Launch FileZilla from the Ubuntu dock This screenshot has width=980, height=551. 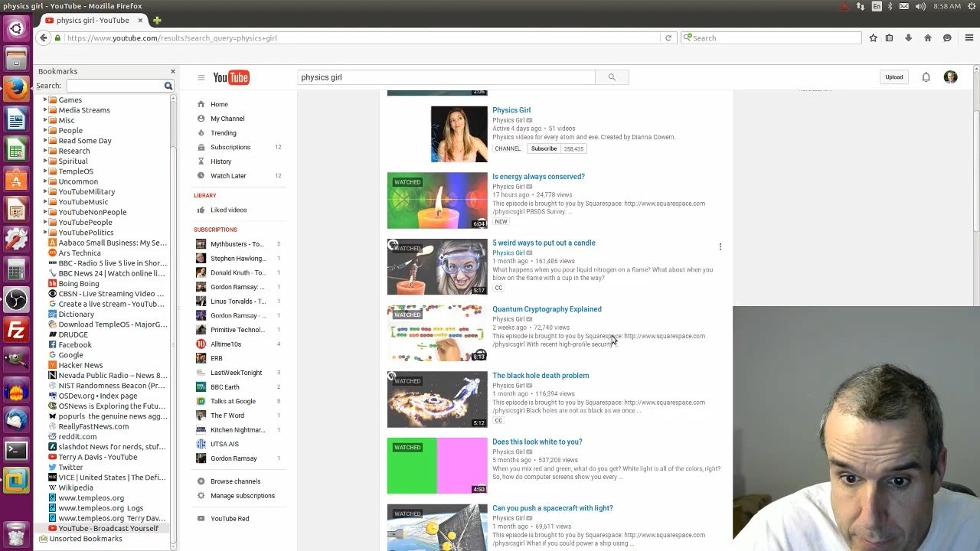point(16,331)
